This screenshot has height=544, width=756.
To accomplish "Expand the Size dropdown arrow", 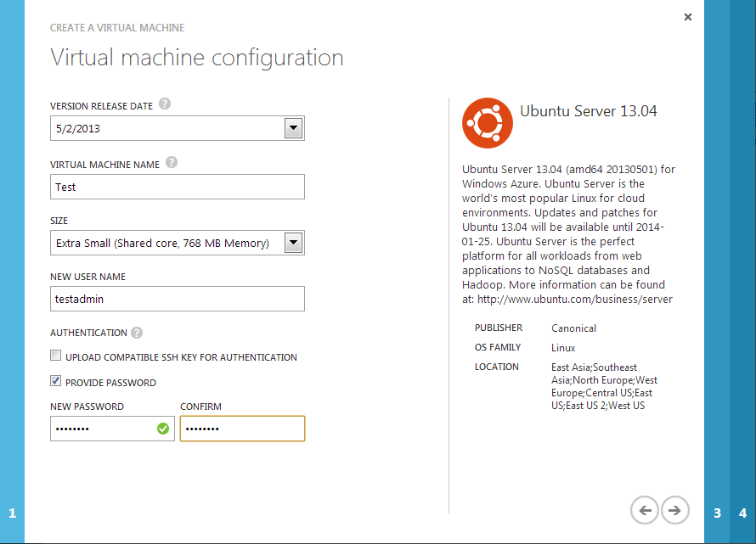I will click(293, 244).
